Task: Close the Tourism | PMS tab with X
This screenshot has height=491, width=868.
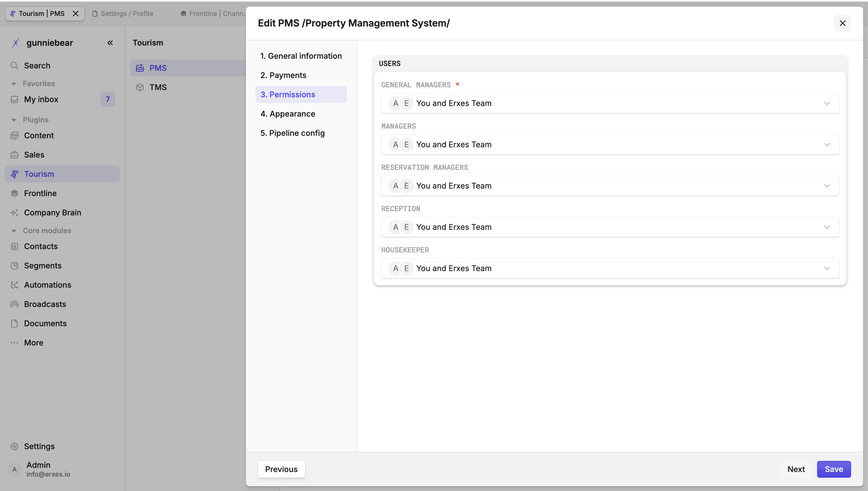Action: 76,14
